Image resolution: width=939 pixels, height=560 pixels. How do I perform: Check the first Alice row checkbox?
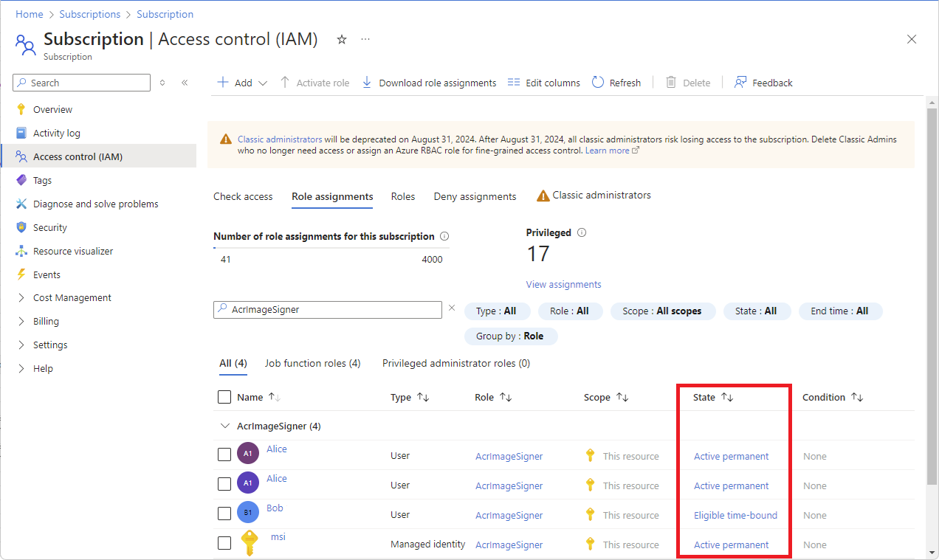coord(224,454)
